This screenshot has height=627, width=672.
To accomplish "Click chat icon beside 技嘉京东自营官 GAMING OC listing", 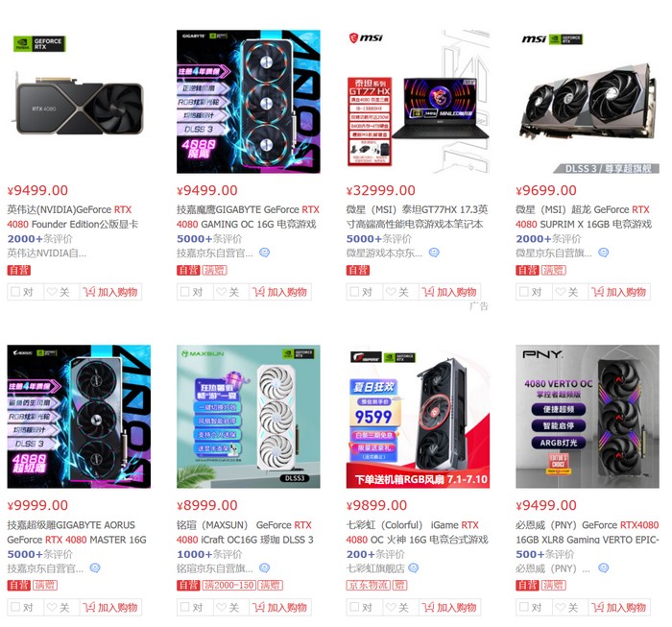I will point(264,253).
